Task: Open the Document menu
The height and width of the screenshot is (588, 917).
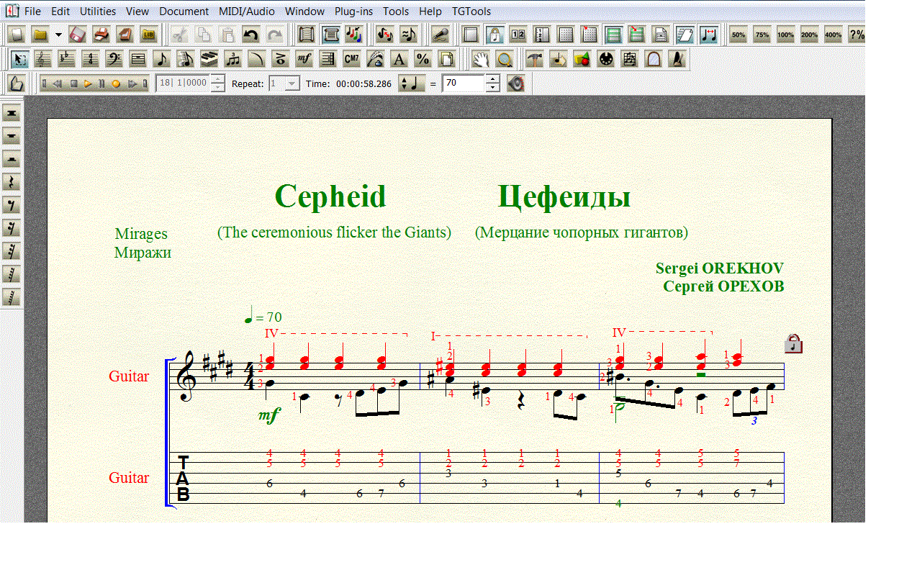Action: point(184,12)
